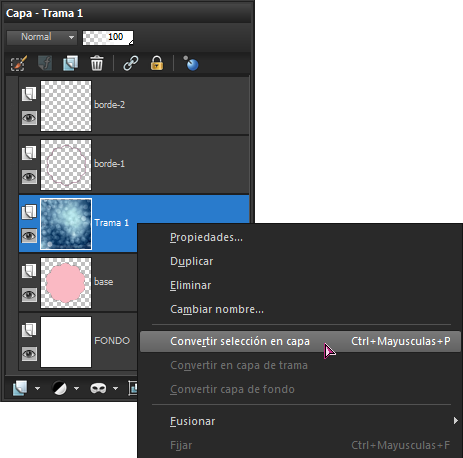Expand the arrow beside the adjustment layer icon
The width and height of the screenshot is (463, 458).
point(77,388)
